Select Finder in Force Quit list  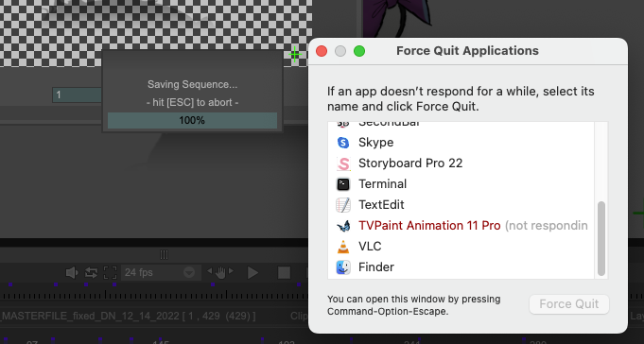(461, 267)
